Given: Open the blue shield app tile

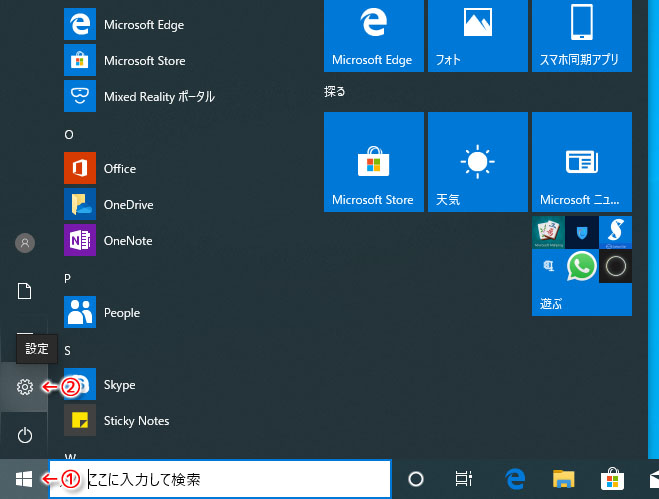Looking at the screenshot, I should click(582, 232).
